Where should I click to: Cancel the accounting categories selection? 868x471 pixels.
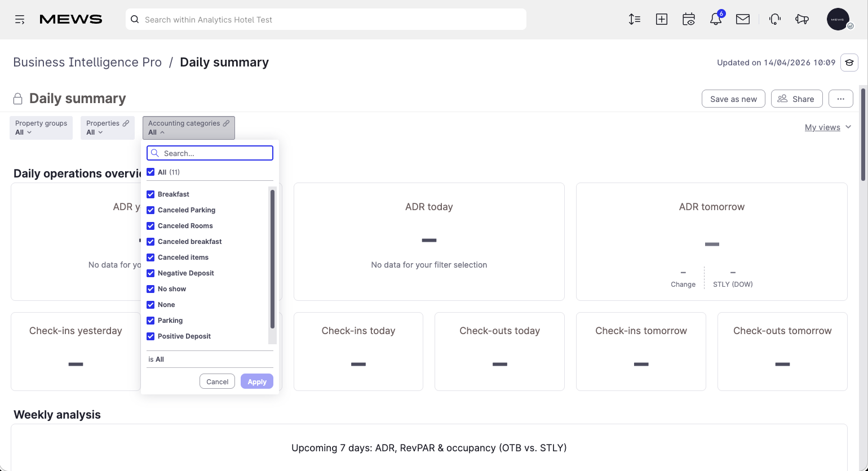[x=217, y=381]
